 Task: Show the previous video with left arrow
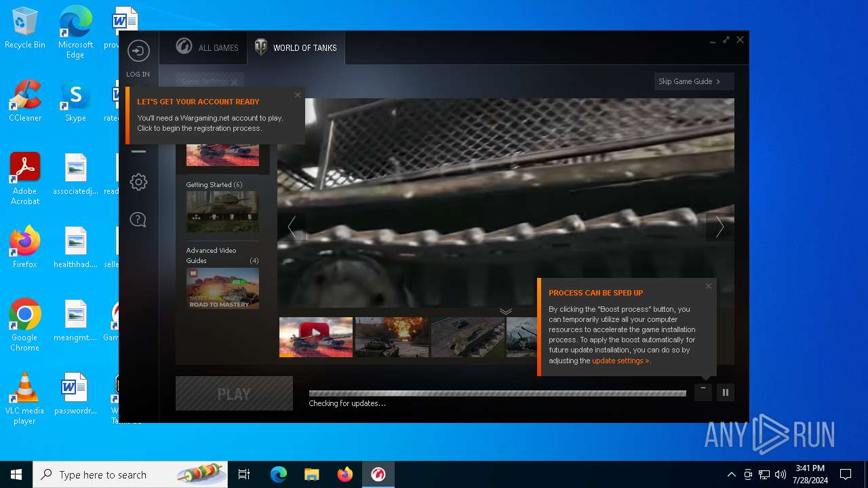click(292, 227)
